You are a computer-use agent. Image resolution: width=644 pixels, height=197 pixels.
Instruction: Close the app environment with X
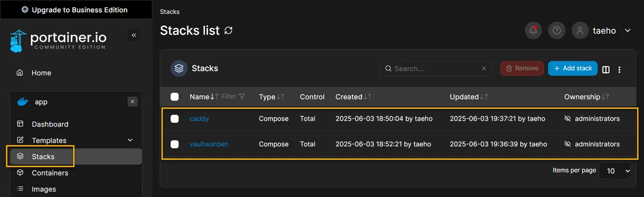point(132,102)
